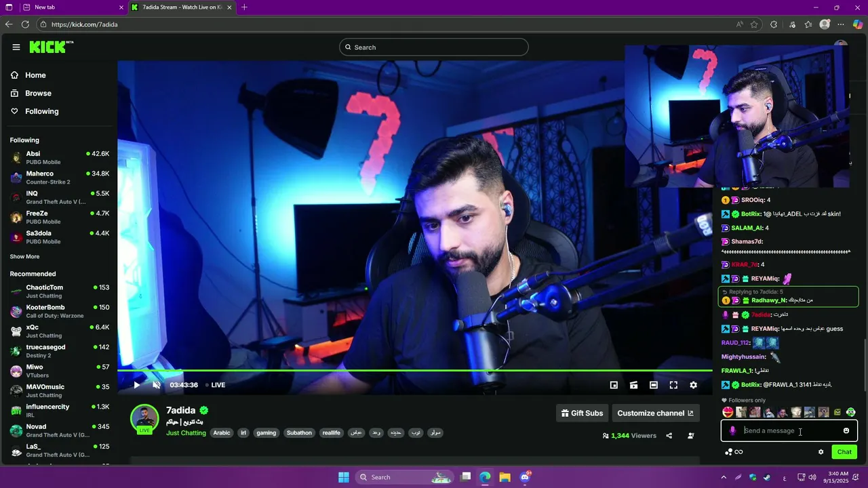Click Radhawy_N username in chat

769,300
